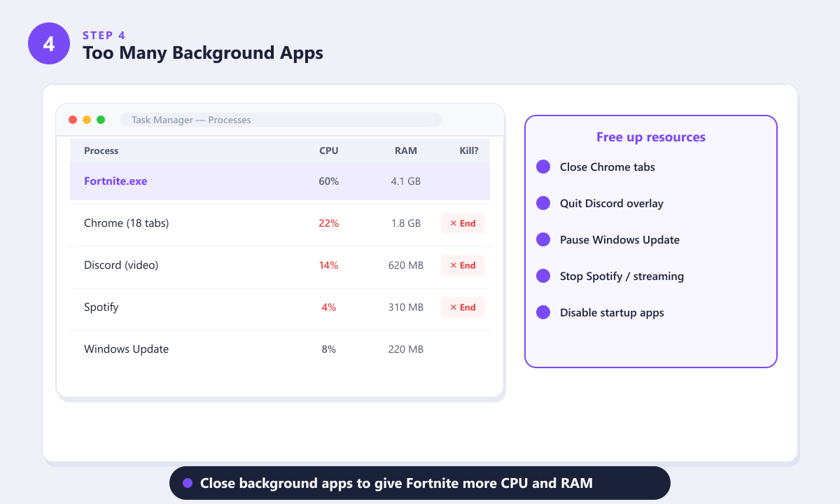The width and height of the screenshot is (840, 504).
Task: Click the purple bullet beside Stop Spotify / streaming
Action: 543,276
